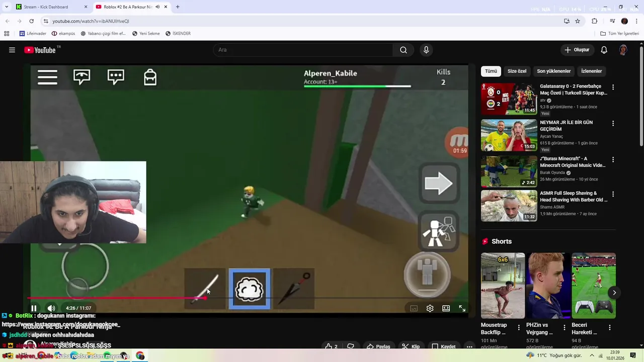Open the Lifeinvader bookmark
The height and width of the screenshot is (362, 644).
(33, 34)
